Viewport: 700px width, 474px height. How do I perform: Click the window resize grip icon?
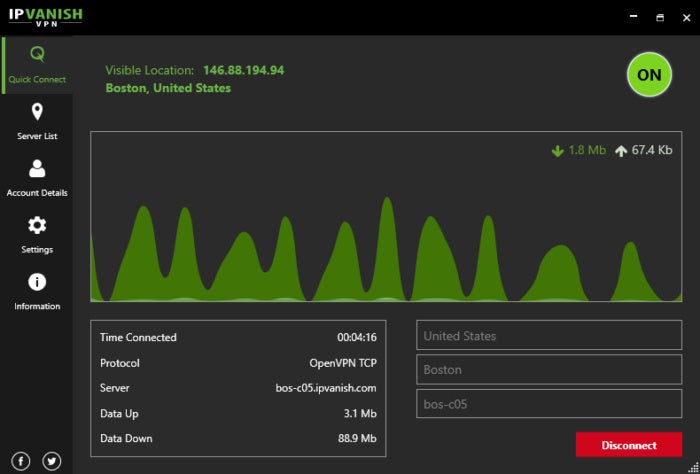pyautogui.click(x=694, y=467)
